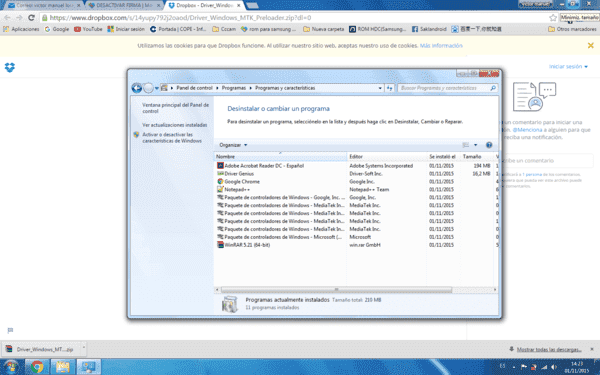Expand the Panel de control breadcrumb arrow
This screenshot has height=375, width=600.
coord(217,88)
